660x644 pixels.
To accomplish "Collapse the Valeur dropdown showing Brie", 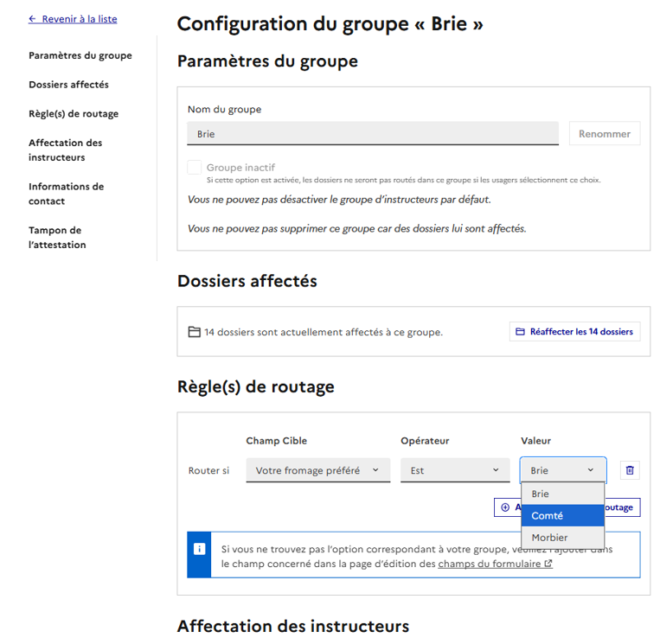I will 562,470.
